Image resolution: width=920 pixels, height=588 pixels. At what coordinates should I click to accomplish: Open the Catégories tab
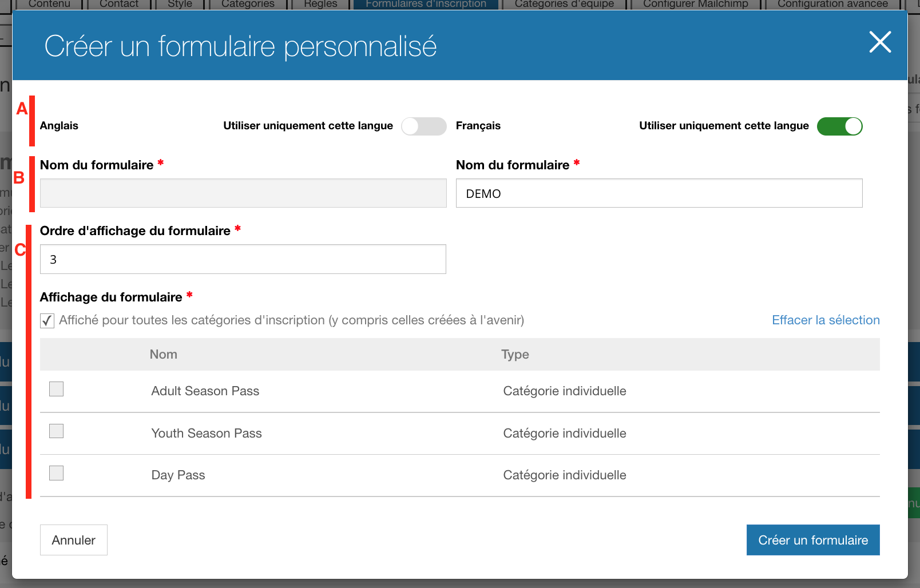click(248, 4)
